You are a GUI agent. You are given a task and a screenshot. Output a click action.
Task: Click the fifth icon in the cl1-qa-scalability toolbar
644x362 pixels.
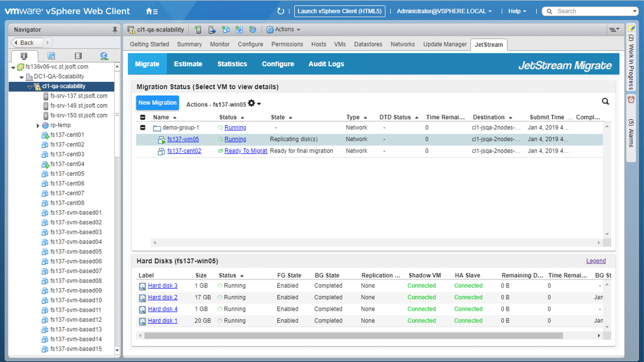click(253, 30)
